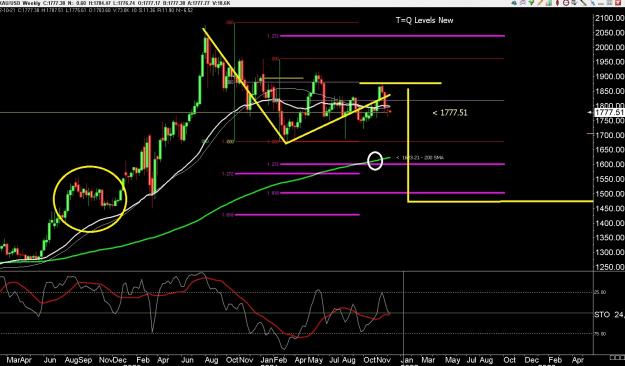Click the 'AprMay' date axis label
This screenshot has height=366, width=625.
309,360
